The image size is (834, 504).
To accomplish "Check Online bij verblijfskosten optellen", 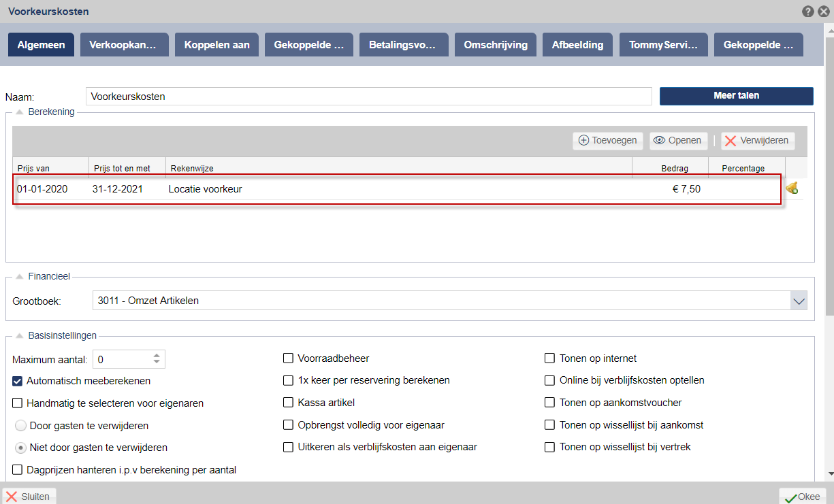I will point(550,380).
